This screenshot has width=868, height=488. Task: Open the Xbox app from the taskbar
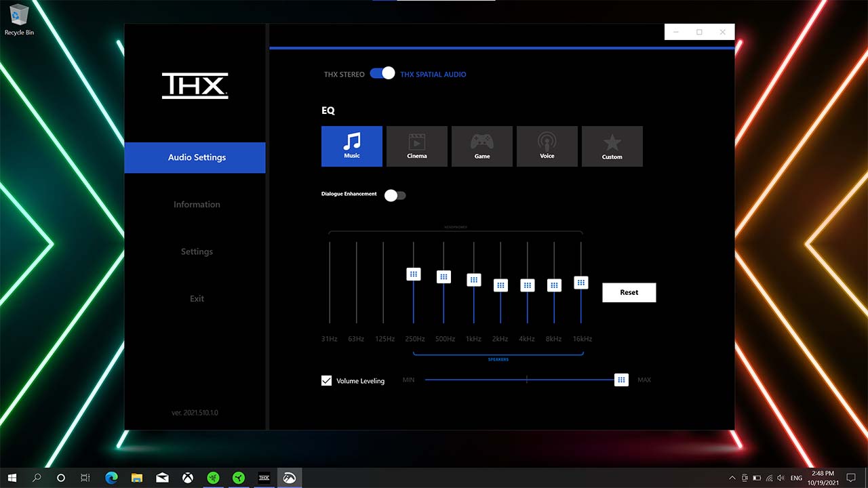click(187, 478)
